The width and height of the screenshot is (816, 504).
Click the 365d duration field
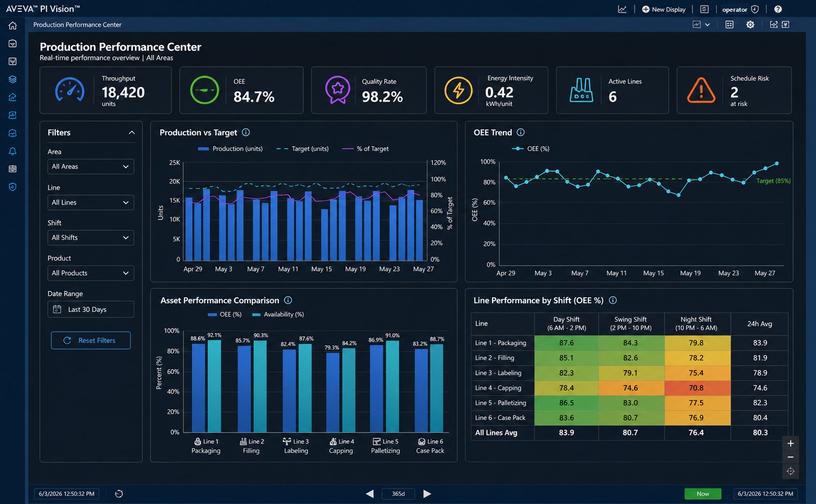[x=398, y=494]
